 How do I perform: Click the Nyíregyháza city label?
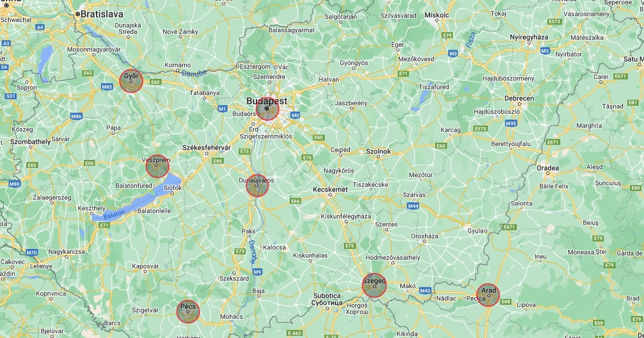[x=514, y=37]
